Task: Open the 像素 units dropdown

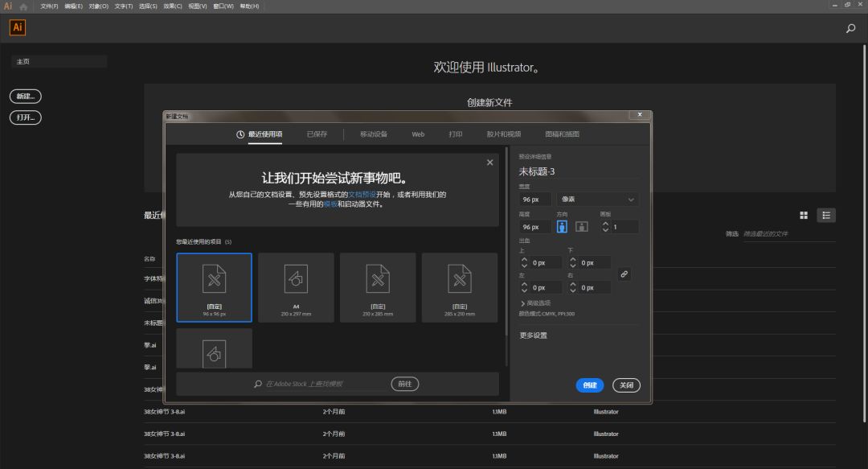Action: coord(597,199)
